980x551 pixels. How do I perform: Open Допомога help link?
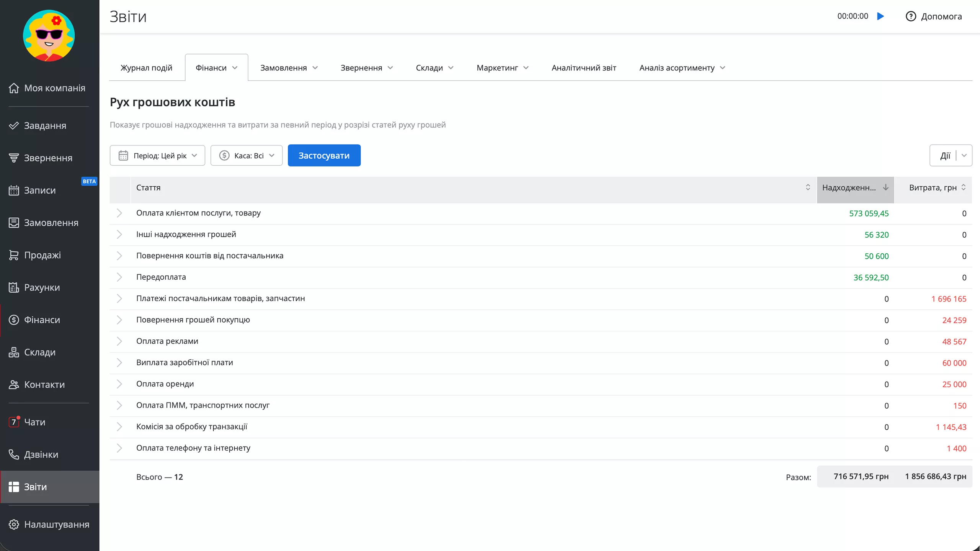[934, 16]
